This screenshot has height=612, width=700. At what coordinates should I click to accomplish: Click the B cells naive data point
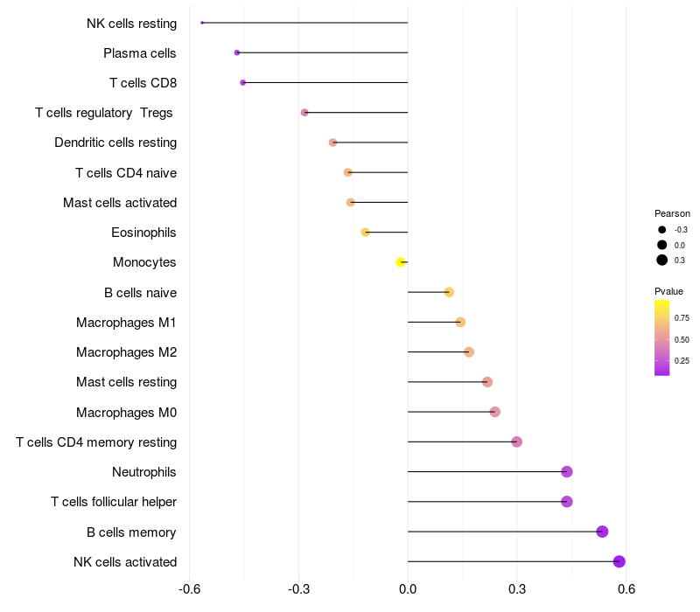449,292
